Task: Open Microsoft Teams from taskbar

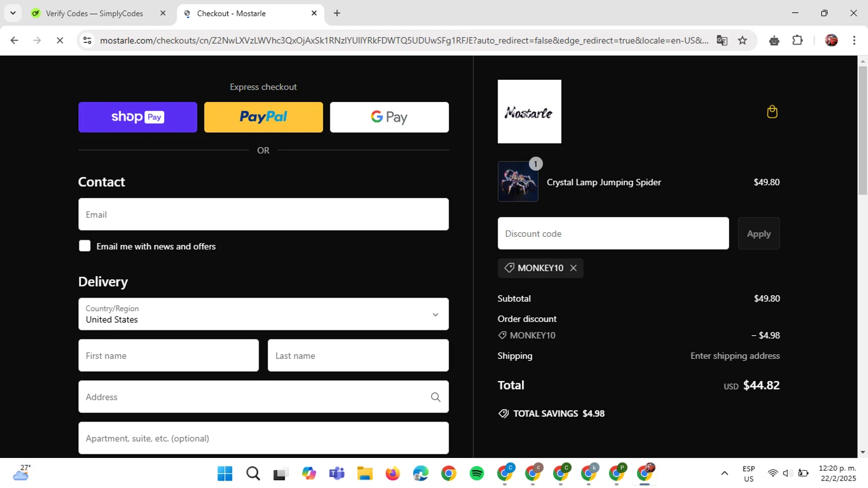Action: point(337,474)
